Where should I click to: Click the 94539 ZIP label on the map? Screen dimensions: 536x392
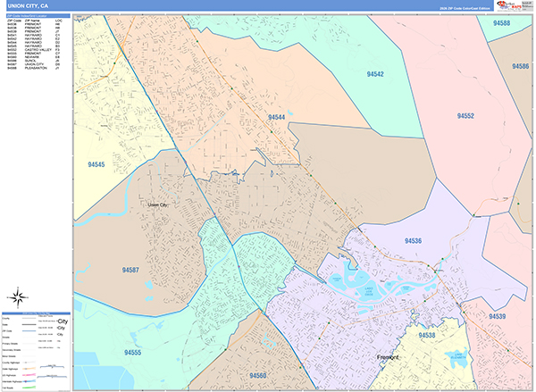tap(497, 316)
